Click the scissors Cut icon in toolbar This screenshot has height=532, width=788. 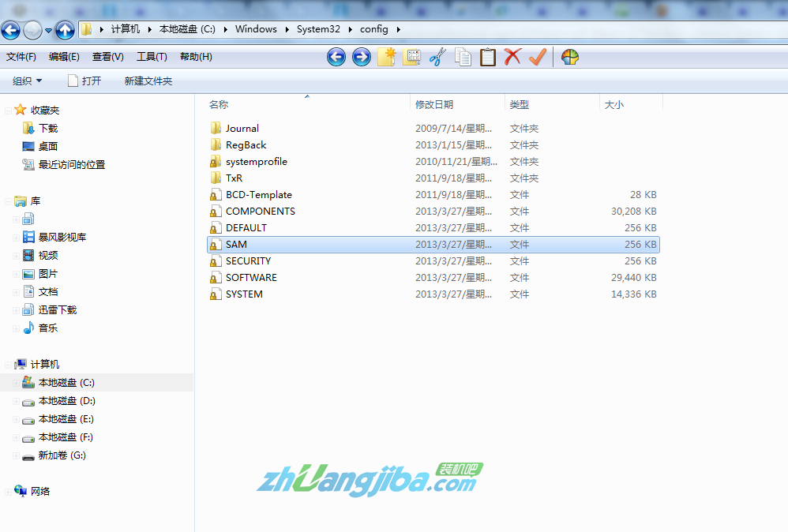pos(437,57)
